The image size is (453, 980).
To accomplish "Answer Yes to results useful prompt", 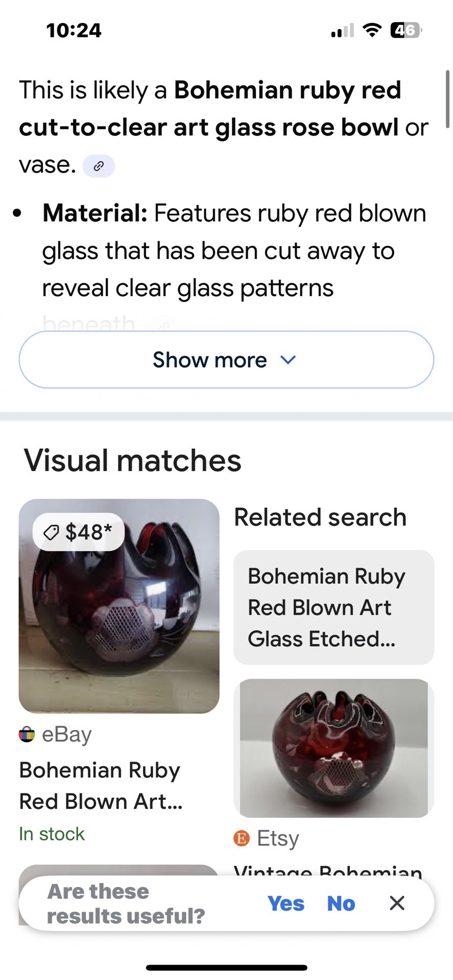I will (285, 903).
